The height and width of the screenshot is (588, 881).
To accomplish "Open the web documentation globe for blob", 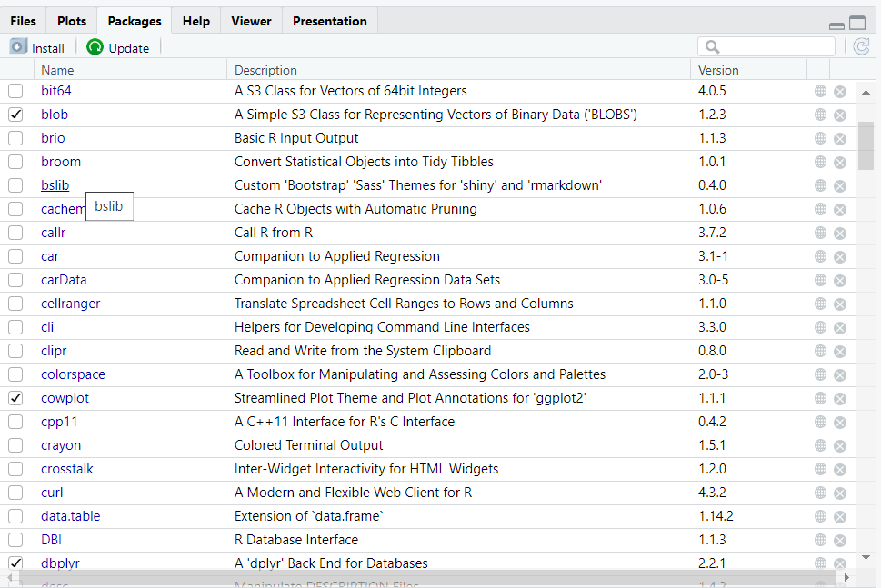I will coord(820,115).
